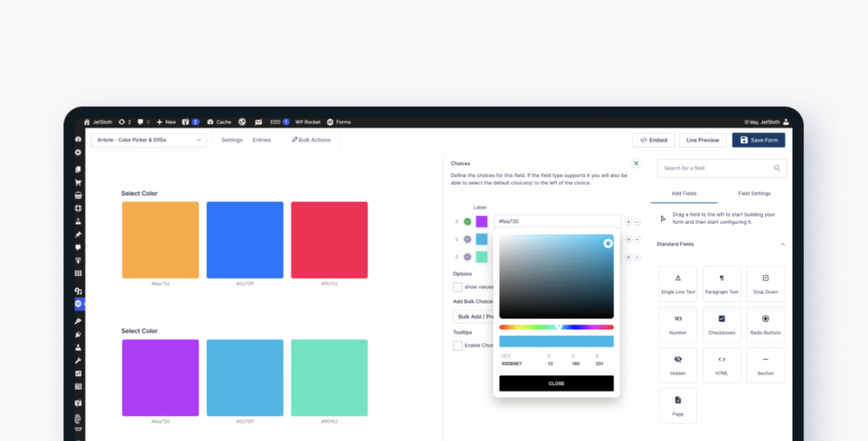Enable the show values checkbox
The width and height of the screenshot is (868, 441).
458,287
